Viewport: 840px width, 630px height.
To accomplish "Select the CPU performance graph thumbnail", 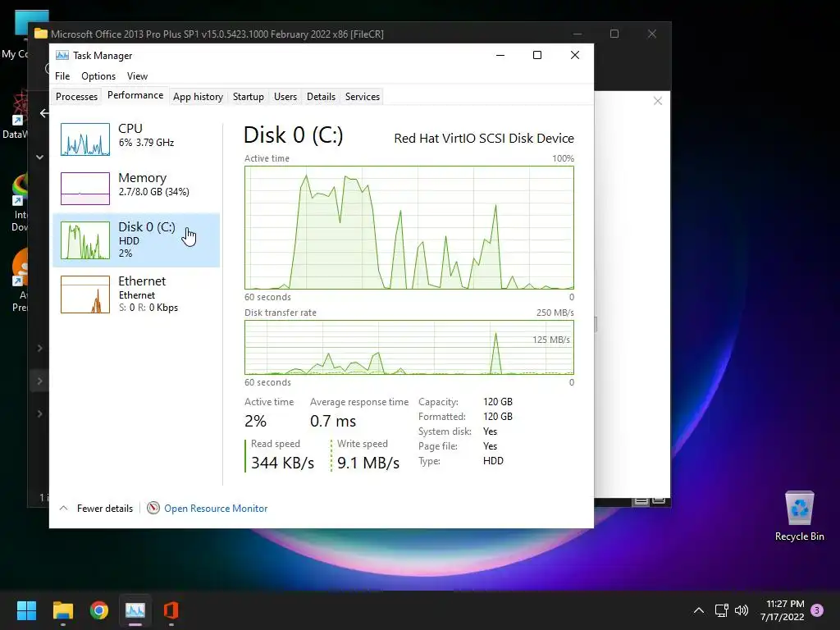I will click(85, 139).
